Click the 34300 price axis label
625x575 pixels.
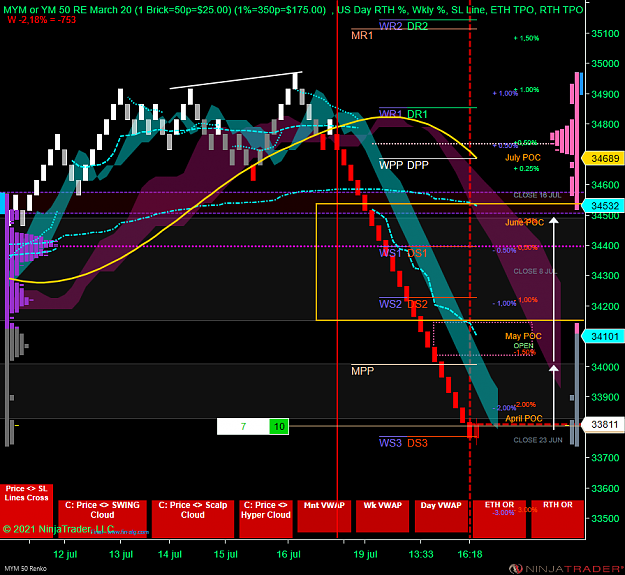tap(605, 276)
